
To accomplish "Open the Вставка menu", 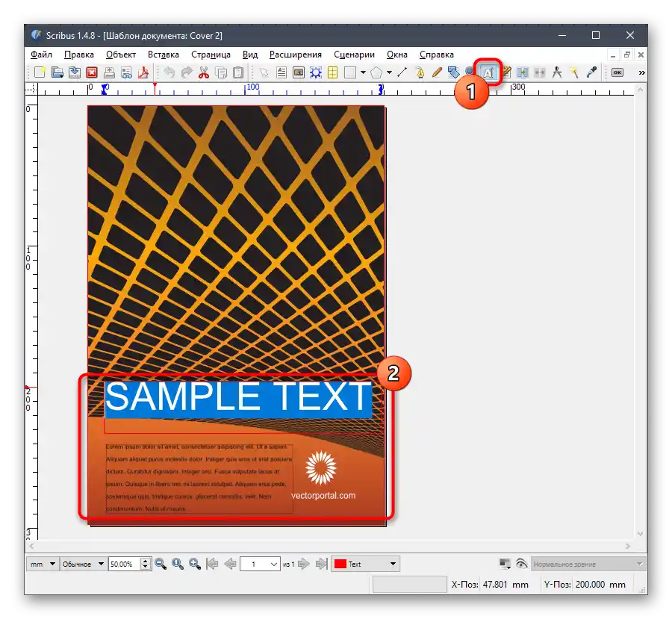I will click(164, 55).
